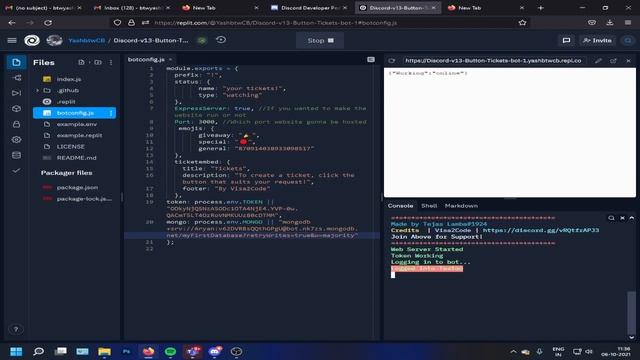Add a new folder in Files panel
Viewport: 640px width, 360px height.
(x=98, y=62)
